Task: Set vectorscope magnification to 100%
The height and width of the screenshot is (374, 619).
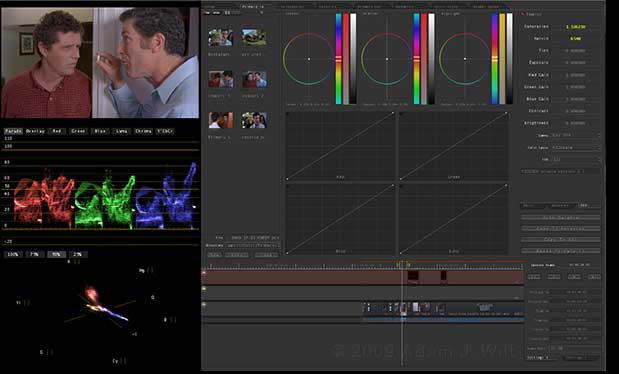Action: [13, 254]
